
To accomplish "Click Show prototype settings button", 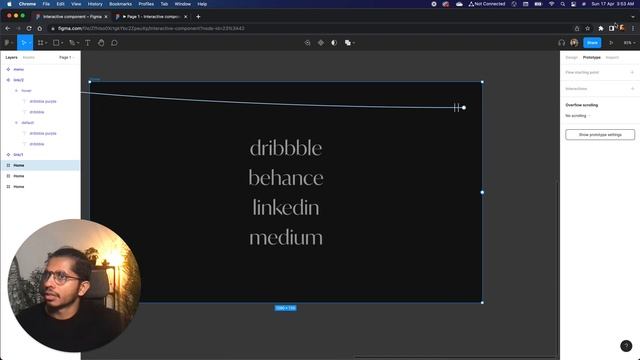I will point(600,135).
